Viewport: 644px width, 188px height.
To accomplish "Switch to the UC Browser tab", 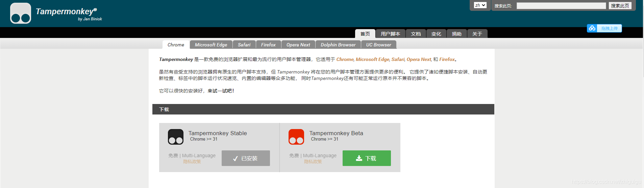I will [x=379, y=45].
